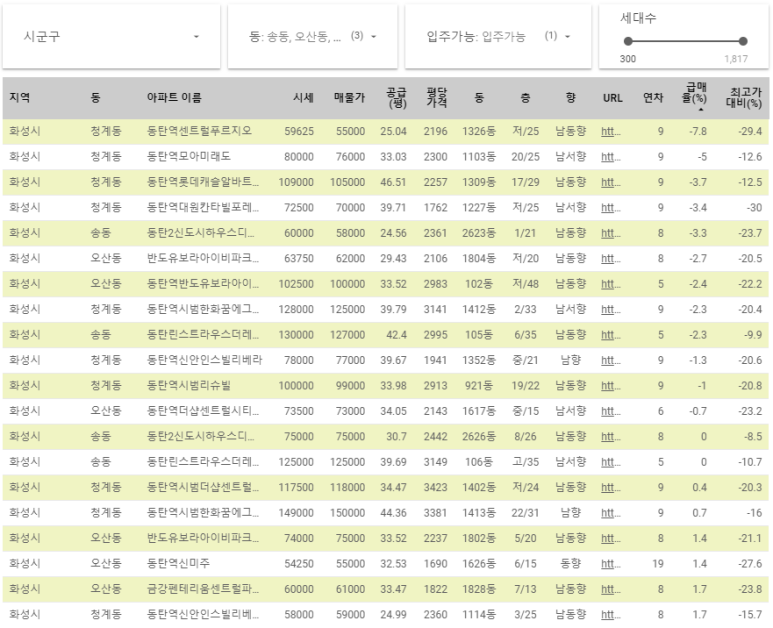The height and width of the screenshot is (628, 773).
Task: Open URL link for 동탄역신안인스빌리베라 1352동 row
Action: [x=611, y=360]
